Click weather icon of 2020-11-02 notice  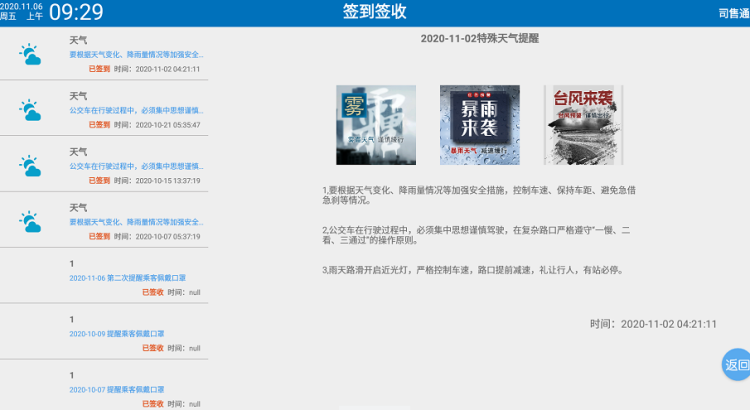click(30, 54)
